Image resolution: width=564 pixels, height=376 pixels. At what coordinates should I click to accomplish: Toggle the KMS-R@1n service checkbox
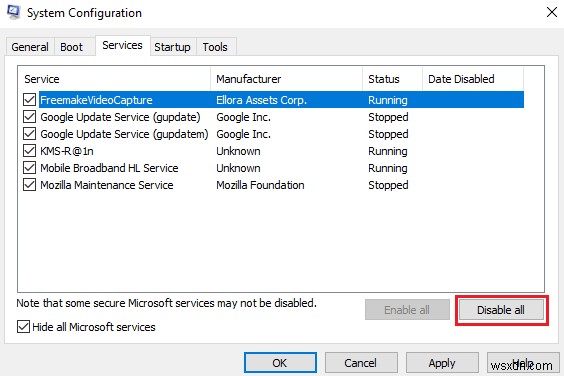coord(29,151)
